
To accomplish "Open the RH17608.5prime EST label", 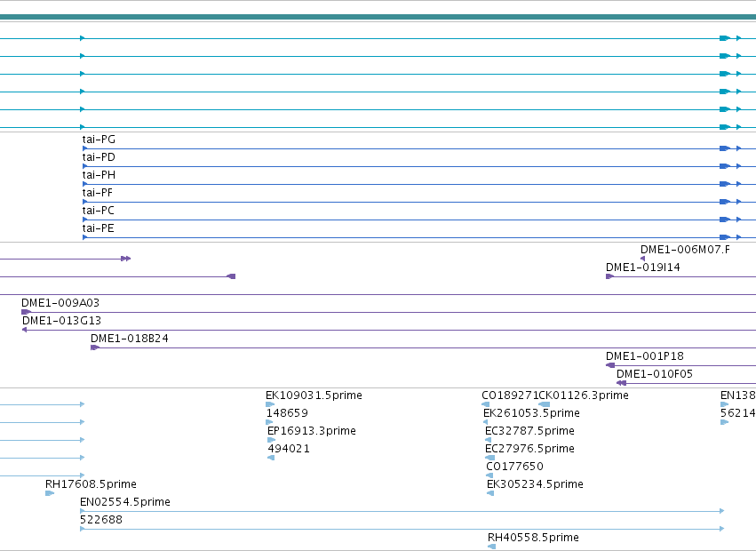I will (x=92, y=484).
